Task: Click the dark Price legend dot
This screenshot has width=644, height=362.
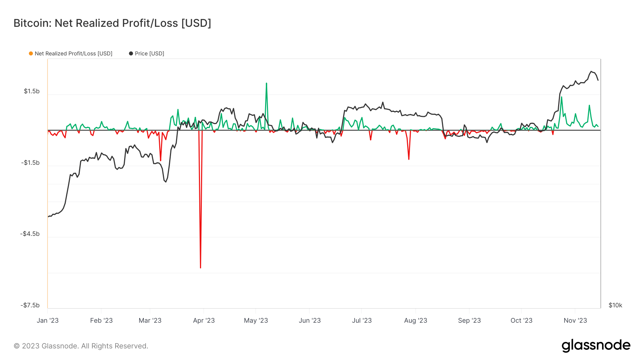Action: pos(131,54)
